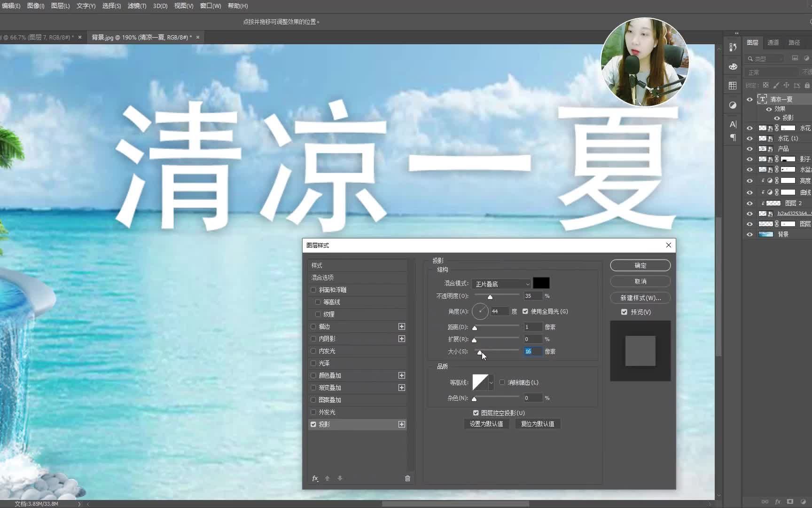Click the move effect up arrow
812x508 pixels.
click(327, 478)
